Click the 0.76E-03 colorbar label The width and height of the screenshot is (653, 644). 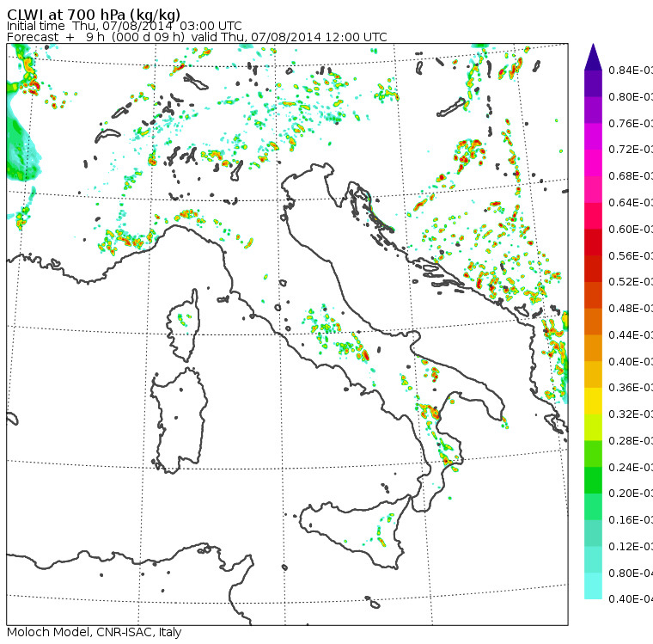pos(631,123)
